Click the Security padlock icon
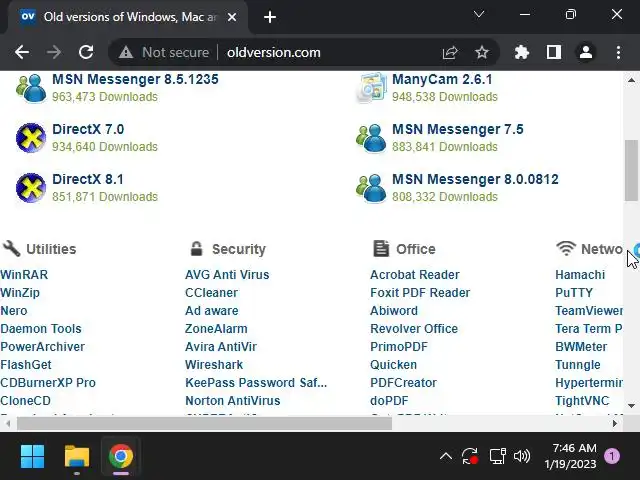The height and width of the screenshot is (480, 640). [x=196, y=248]
